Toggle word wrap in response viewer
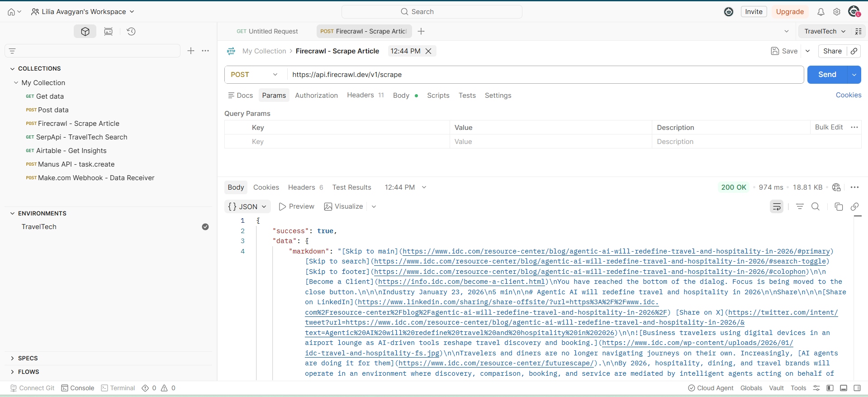Viewport: 868px width, 397px height. click(x=777, y=206)
